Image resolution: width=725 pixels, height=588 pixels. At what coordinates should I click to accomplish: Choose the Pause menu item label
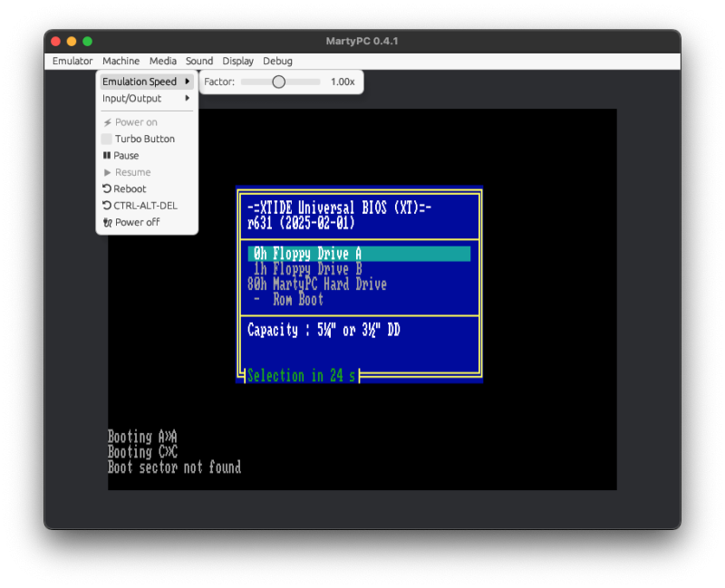(x=126, y=155)
